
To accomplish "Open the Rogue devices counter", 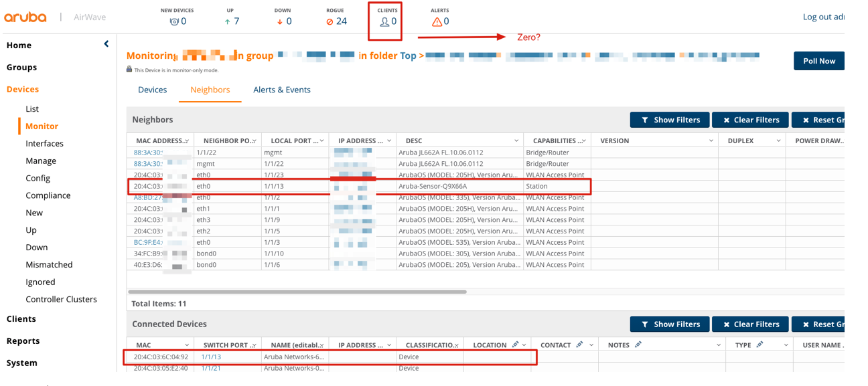I will (336, 17).
